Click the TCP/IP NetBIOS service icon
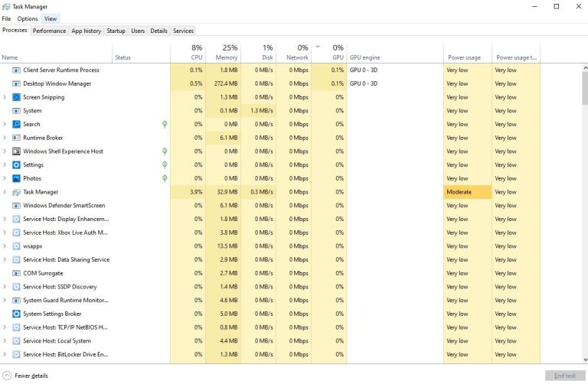Image resolution: width=588 pixels, height=384 pixels. (x=16, y=327)
